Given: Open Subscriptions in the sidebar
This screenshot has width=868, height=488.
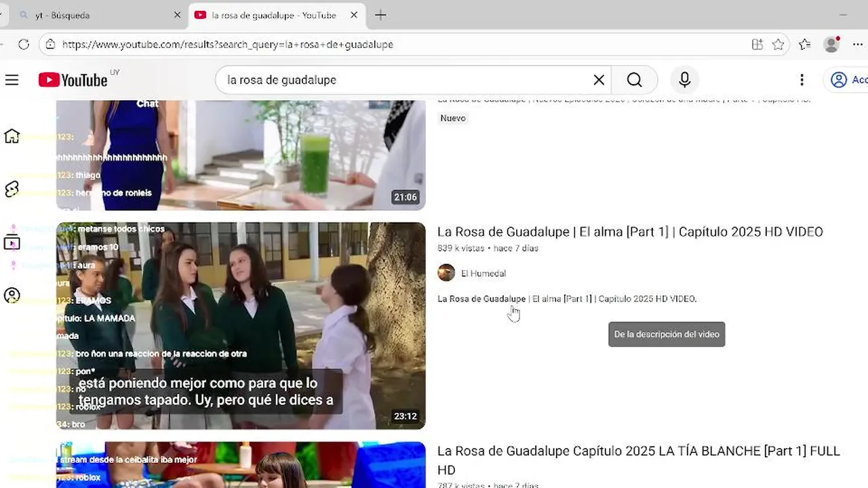Looking at the screenshot, I should (x=12, y=243).
